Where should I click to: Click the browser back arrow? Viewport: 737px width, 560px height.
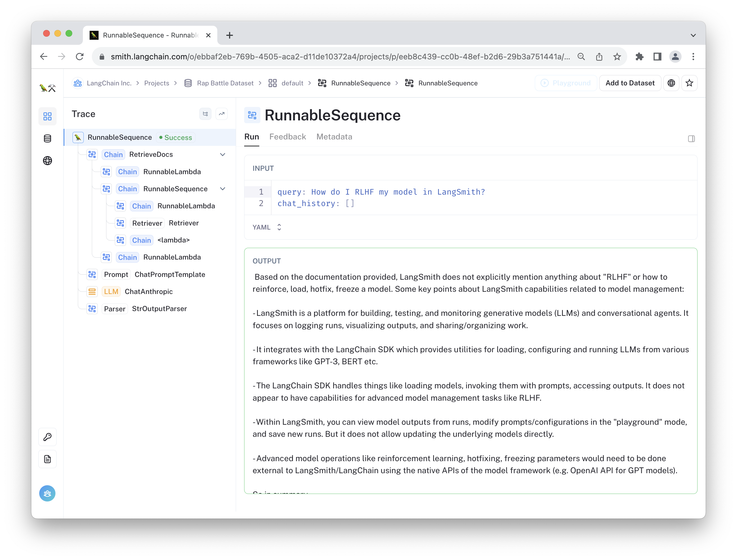[x=44, y=57]
